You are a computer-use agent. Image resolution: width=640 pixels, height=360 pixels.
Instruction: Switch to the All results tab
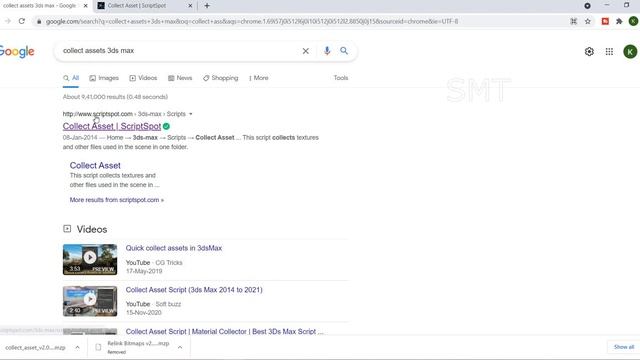pos(71,78)
